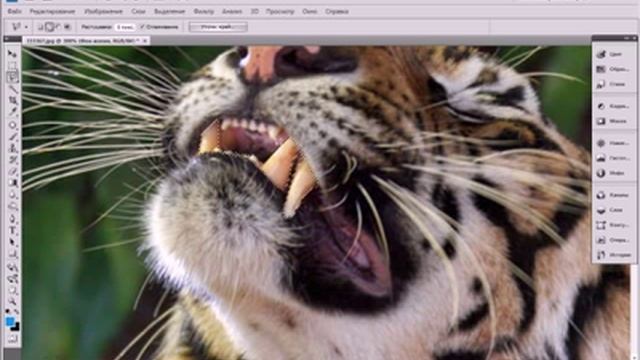640x360 pixels.
Task: Select the Clone Stamp tool
Action: tap(13, 148)
